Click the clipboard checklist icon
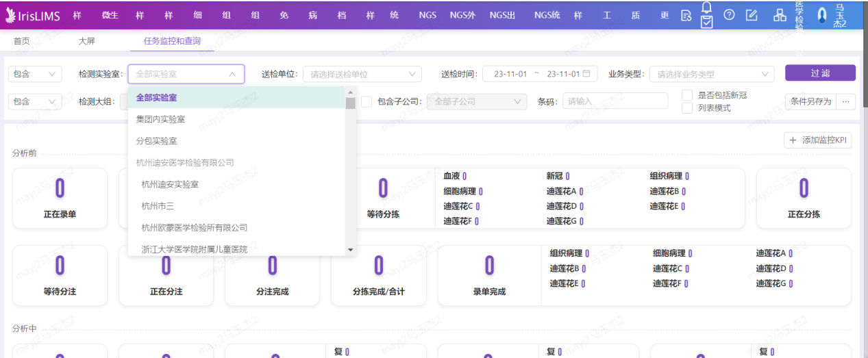 click(x=707, y=22)
